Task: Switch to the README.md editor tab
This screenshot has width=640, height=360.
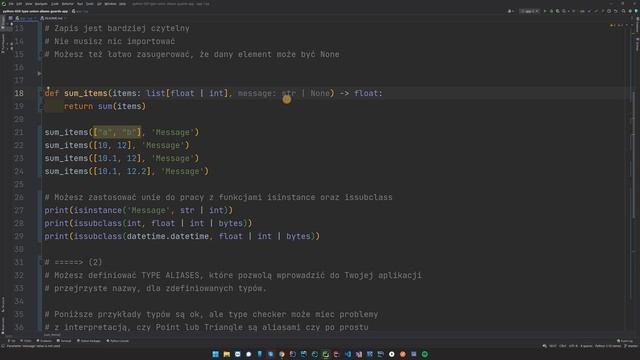Action: (x=52, y=18)
